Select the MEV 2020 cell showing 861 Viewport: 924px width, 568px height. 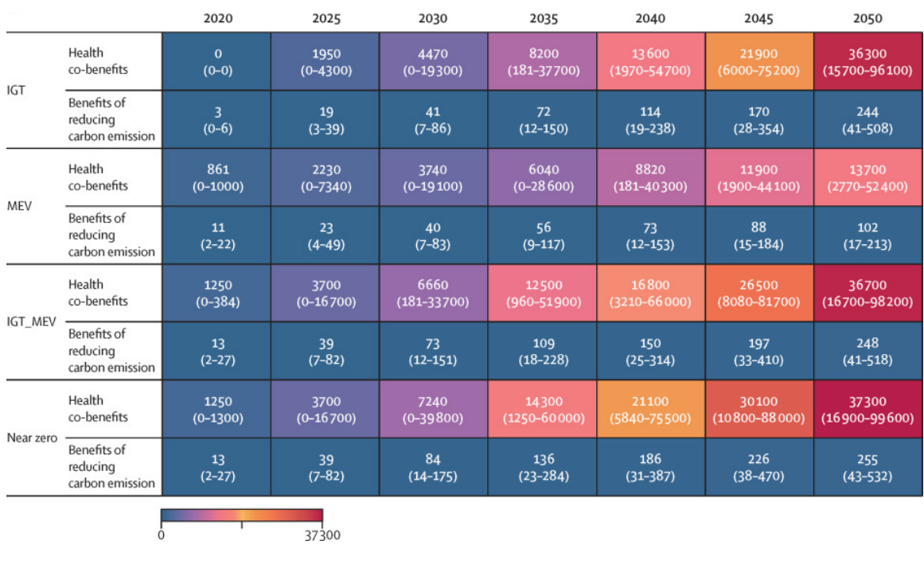[x=217, y=177]
